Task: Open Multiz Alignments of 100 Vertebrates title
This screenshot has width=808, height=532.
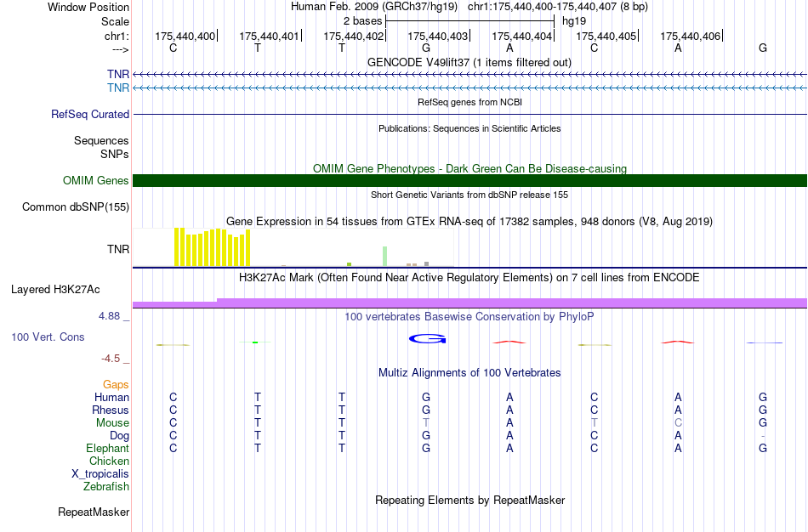Action: [469, 373]
